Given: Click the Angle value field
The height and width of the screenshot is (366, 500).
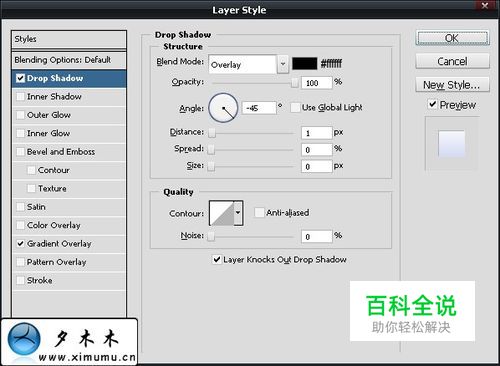Looking at the screenshot, I should click(x=259, y=108).
